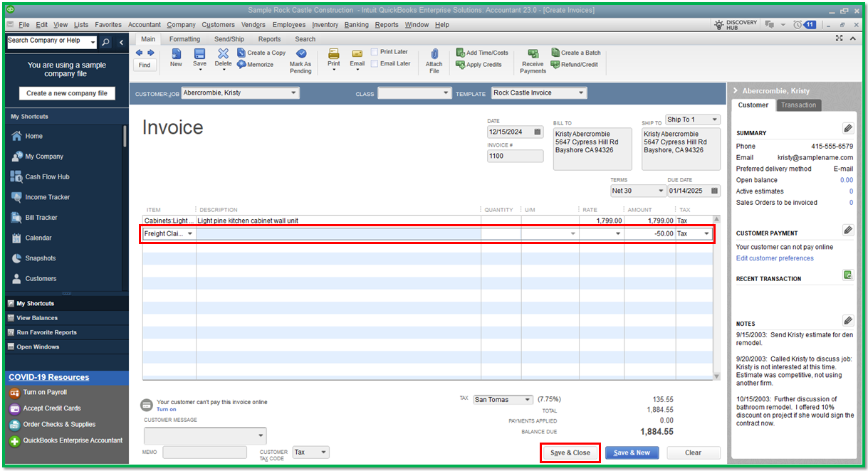Screen dimensions: 868x471
Task: Click the Edit customer preferences link
Action: click(775, 258)
